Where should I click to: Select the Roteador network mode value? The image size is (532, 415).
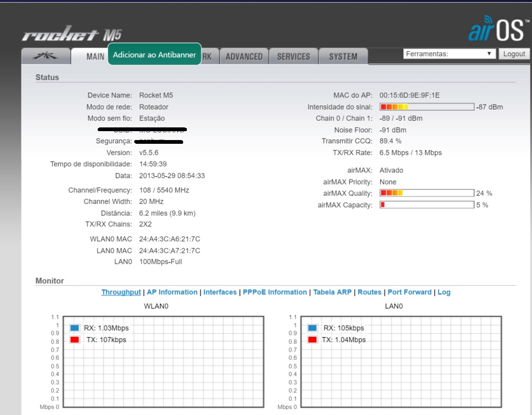click(154, 107)
